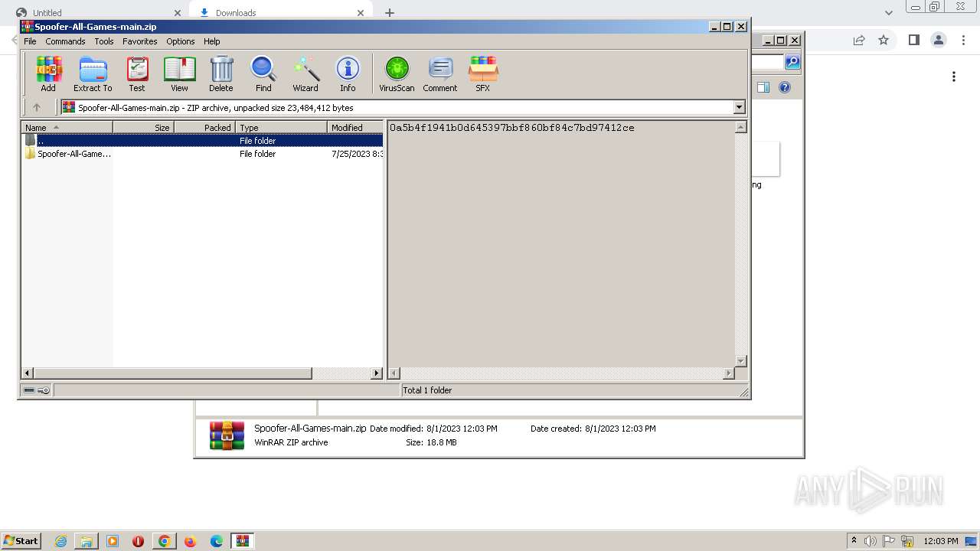Expand the archive path dropdown
The image size is (980, 551).
point(740,108)
